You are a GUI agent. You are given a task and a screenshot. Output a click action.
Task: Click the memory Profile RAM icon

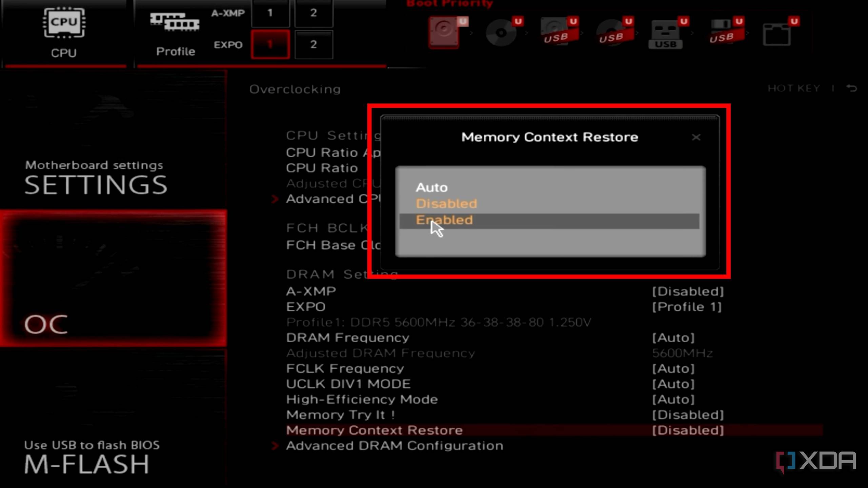[175, 22]
